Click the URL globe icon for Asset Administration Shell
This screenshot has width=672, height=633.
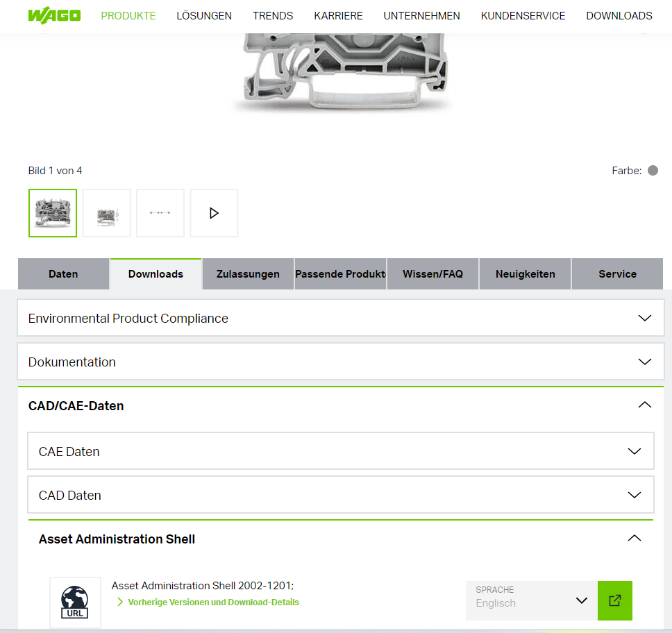[x=75, y=602]
